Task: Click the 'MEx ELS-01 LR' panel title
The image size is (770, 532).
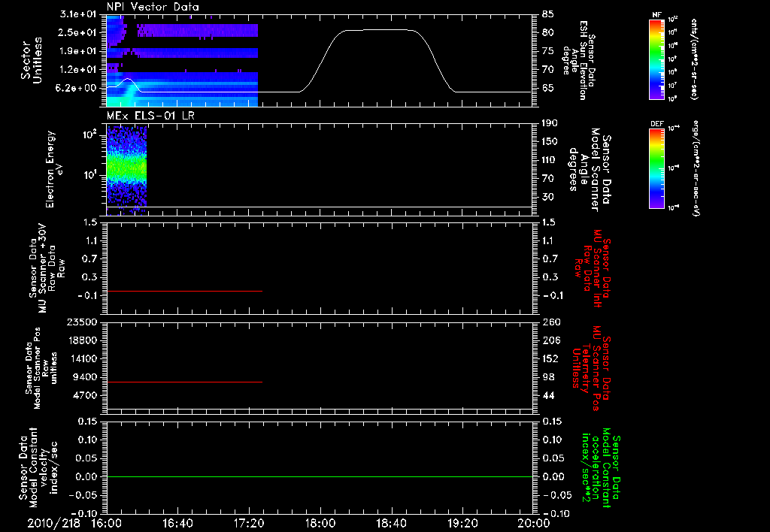Action: pos(150,116)
